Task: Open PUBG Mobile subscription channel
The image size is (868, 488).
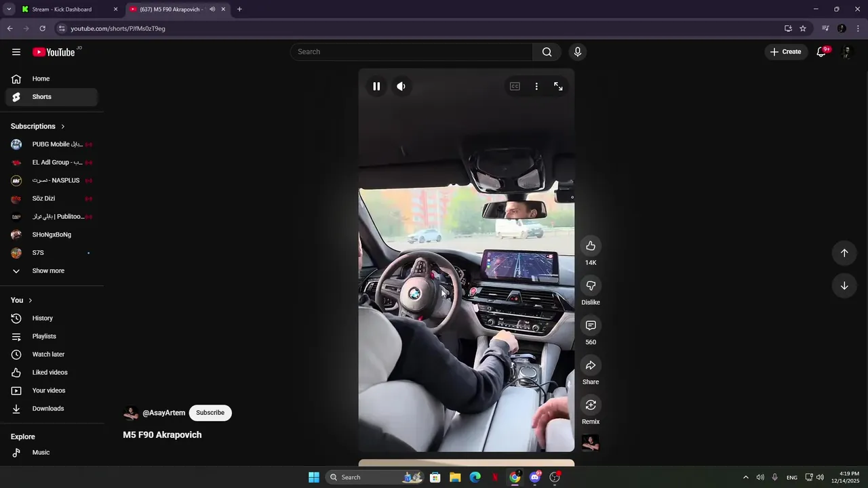Action: (52, 144)
